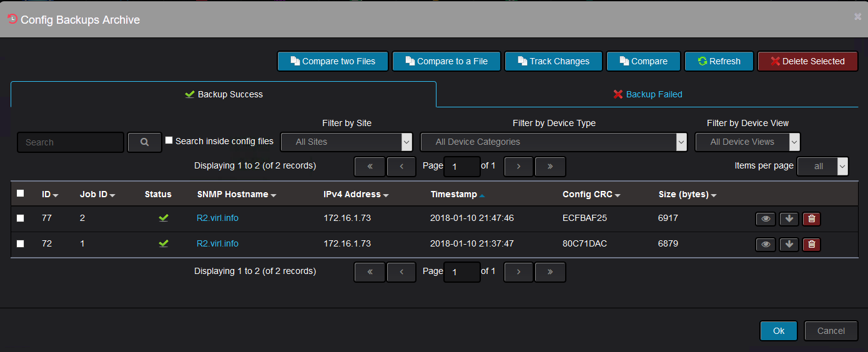Go to first page, bottom pagination
The height and width of the screenshot is (352, 868).
[x=370, y=272]
